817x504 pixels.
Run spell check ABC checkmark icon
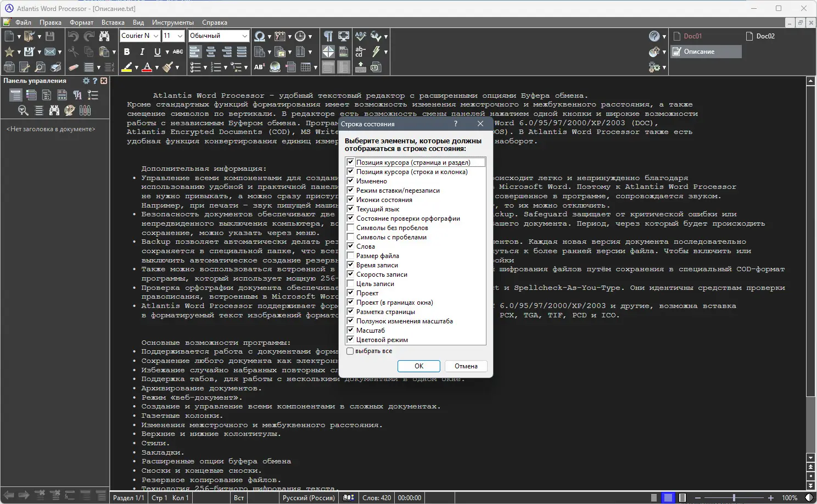(361, 36)
